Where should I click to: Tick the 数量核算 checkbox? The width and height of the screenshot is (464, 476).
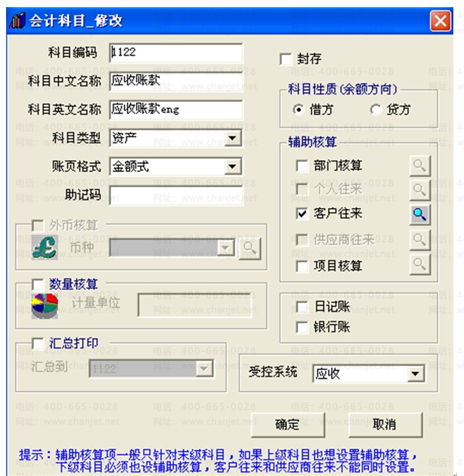pos(38,284)
